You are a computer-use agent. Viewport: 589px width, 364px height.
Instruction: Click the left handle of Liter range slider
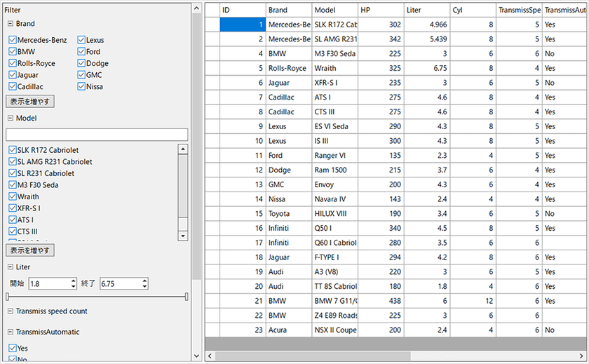[8, 297]
